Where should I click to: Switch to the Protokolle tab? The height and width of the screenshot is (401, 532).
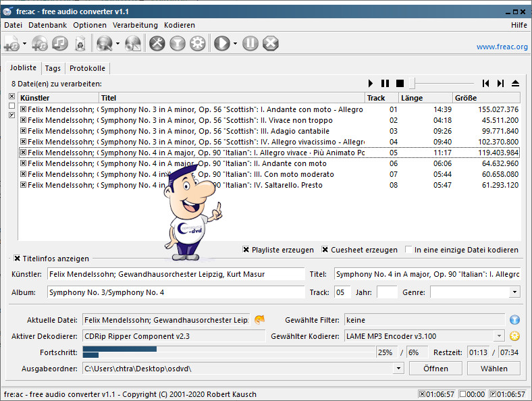[87, 68]
